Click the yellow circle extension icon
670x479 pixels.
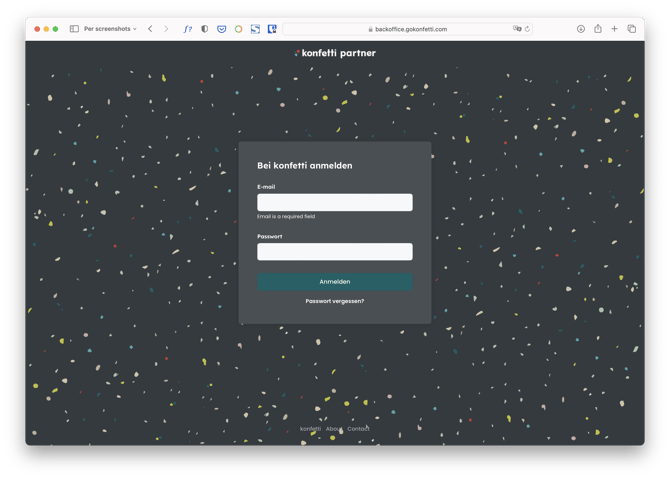click(239, 29)
